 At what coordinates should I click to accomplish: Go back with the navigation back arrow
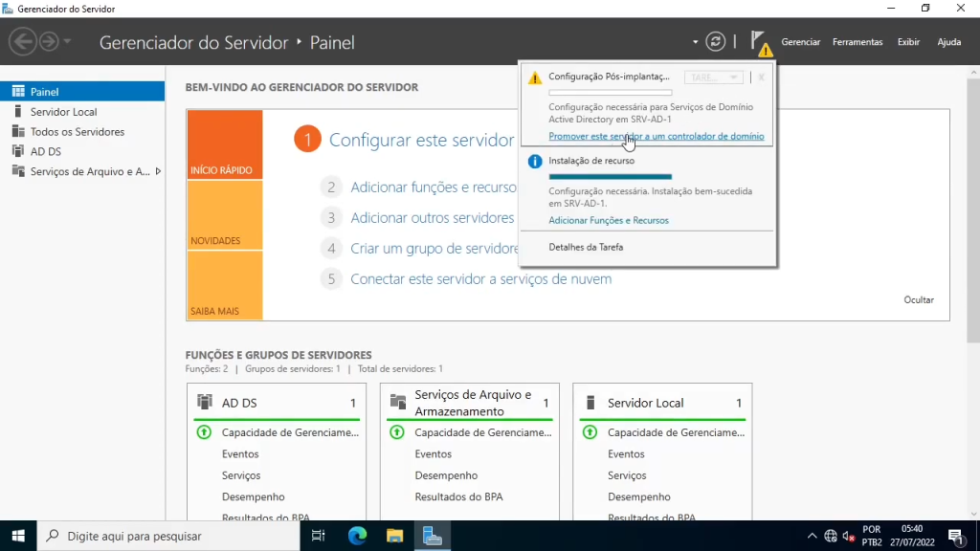tap(23, 42)
